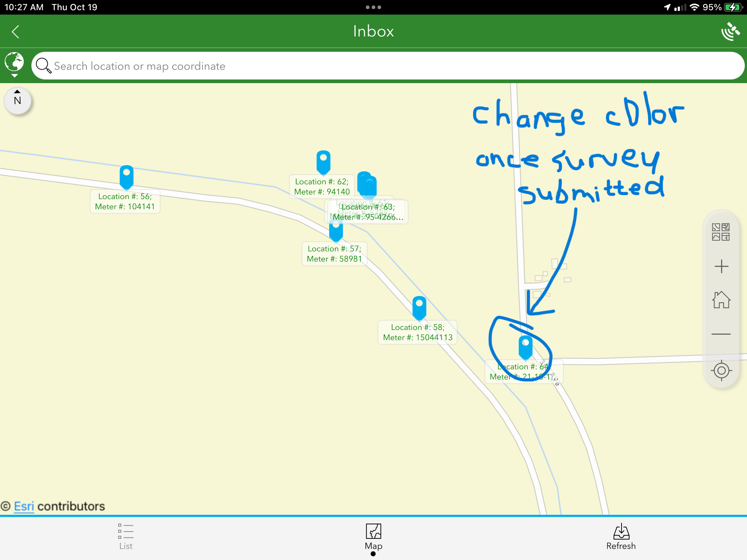Tap the back chevron to leave Inbox

[x=16, y=31]
